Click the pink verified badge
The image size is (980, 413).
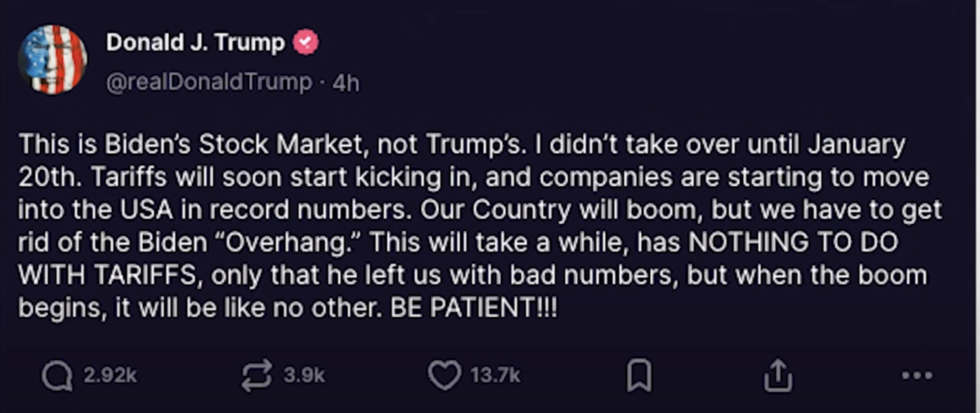306,43
